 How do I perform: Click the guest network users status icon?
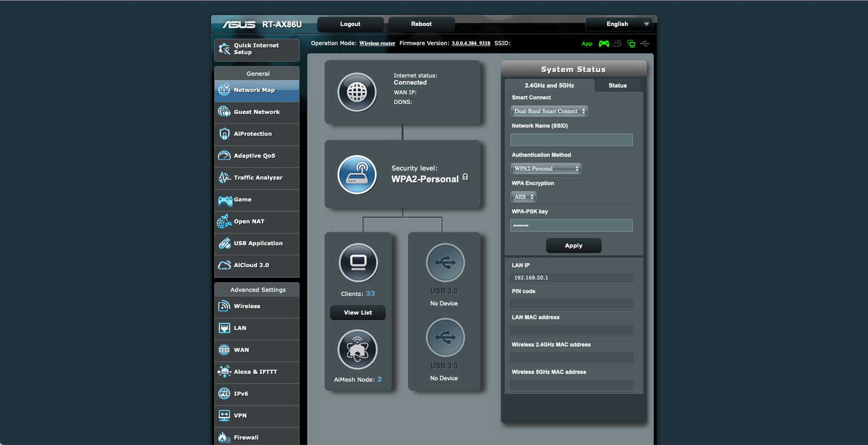617,43
